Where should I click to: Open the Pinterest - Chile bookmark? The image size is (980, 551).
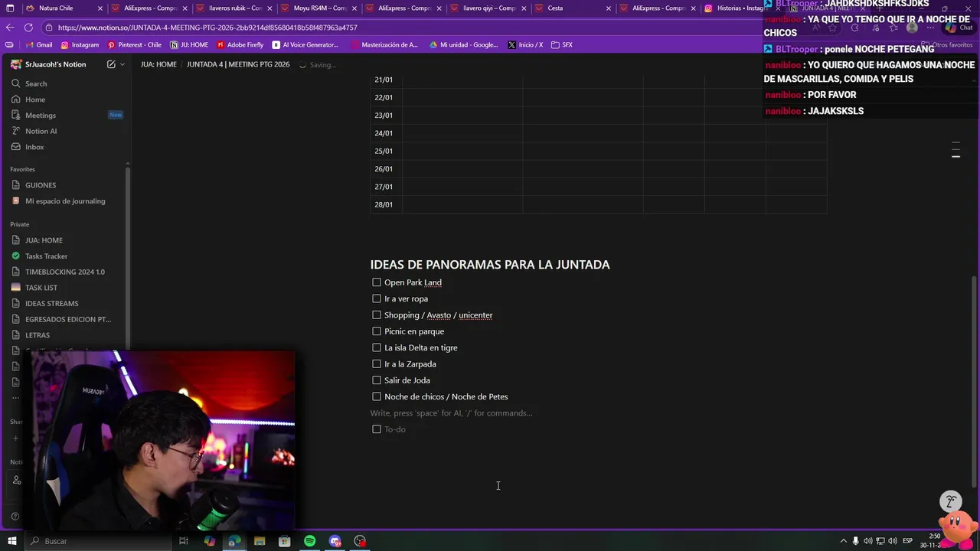(135, 44)
